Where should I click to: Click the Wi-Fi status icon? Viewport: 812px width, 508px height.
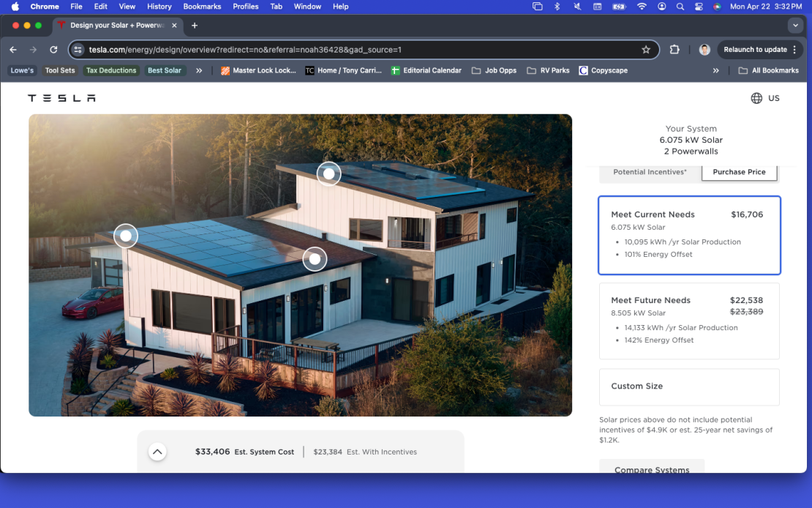[x=642, y=7]
